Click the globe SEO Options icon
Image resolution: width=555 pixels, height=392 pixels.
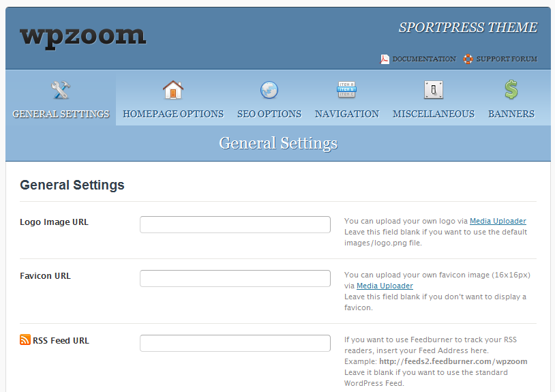[x=269, y=90]
